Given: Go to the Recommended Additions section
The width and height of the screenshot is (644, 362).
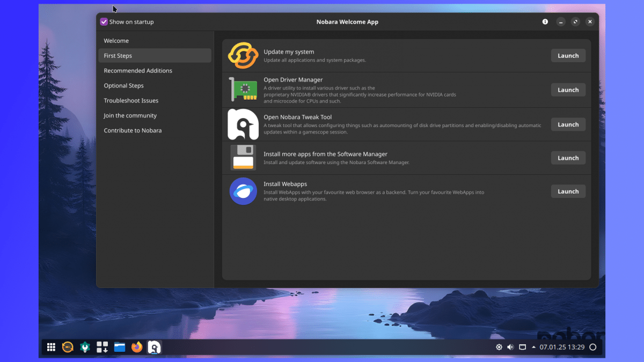Looking at the screenshot, I should (x=155, y=71).
